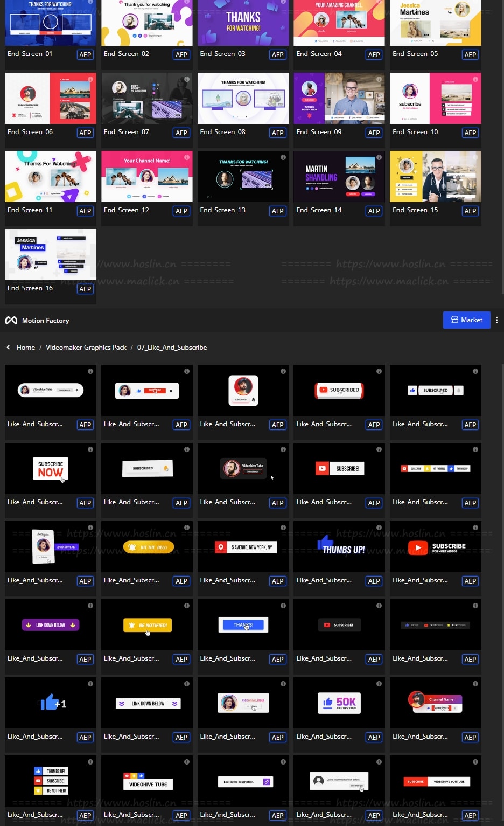Select the VIDEOHIVE TUBE thumbnail
Viewport: 504px width, 826px height.
click(x=147, y=781)
